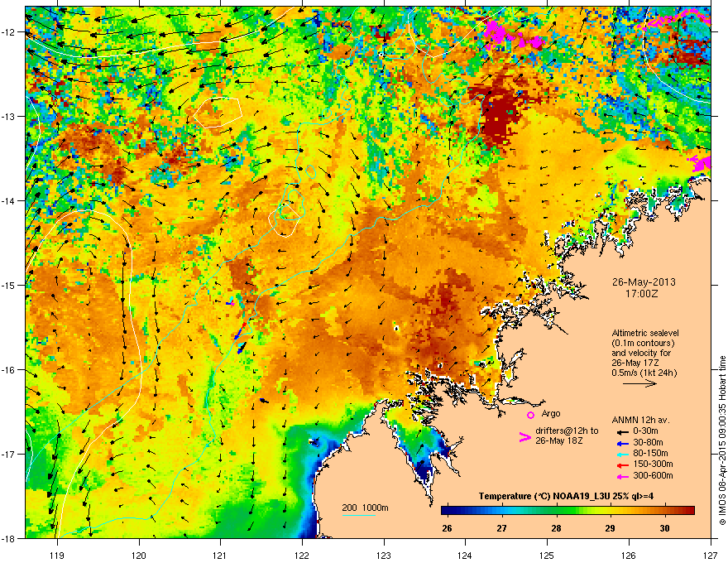This screenshot has width=728, height=563.
Task: Click the '0-30m' depth label
Action: coord(645,431)
